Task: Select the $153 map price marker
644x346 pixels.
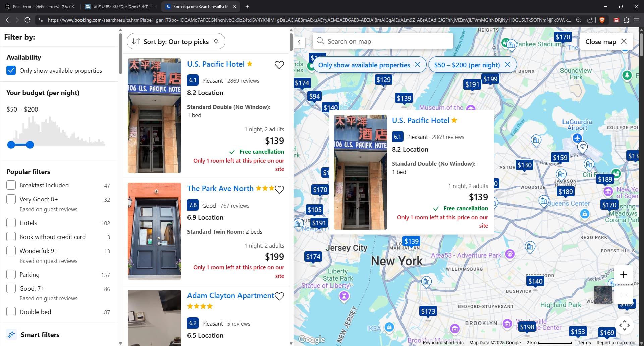Action: (578, 332)
